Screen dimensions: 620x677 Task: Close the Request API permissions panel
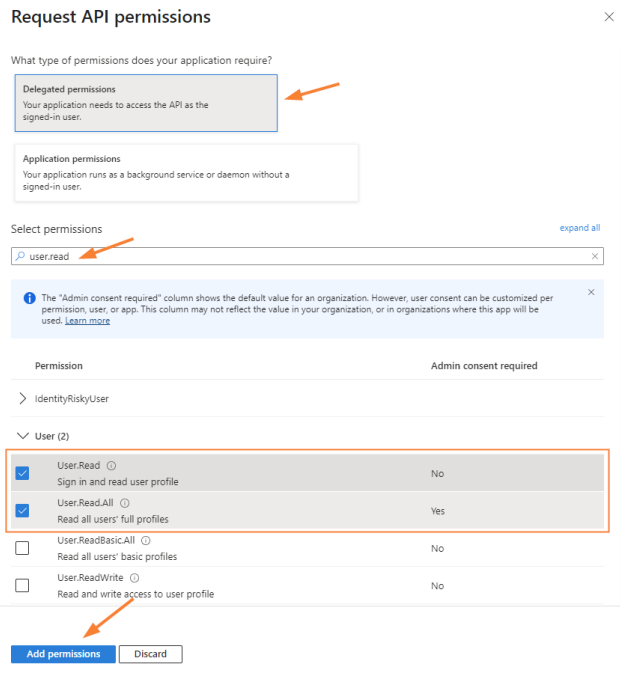(x=610, y=17)
